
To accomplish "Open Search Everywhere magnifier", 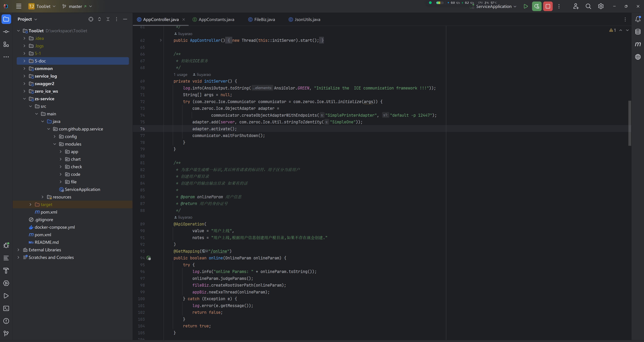I will (x=588, y=6).
